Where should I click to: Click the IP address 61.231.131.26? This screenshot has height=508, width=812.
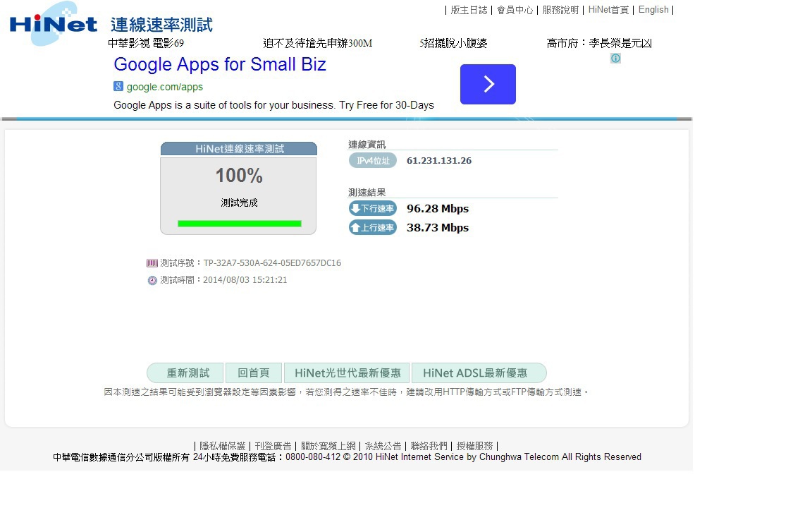[439, 161]
